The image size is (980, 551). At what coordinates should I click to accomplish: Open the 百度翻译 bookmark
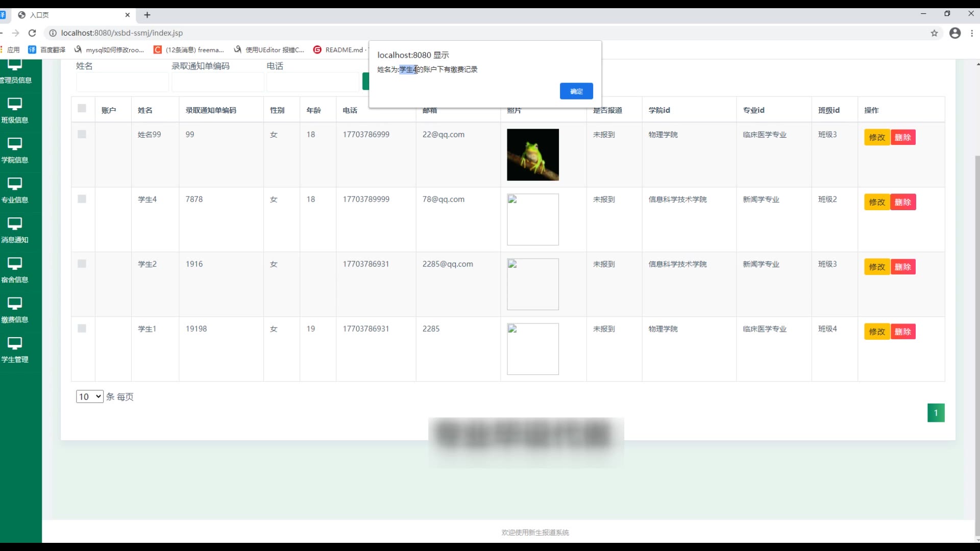click(x=47, y=49)
